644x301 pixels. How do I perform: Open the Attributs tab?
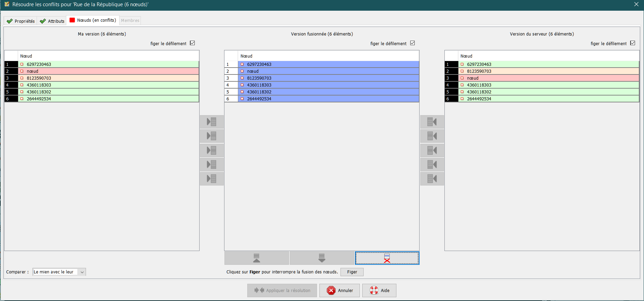tap(52, 21)
